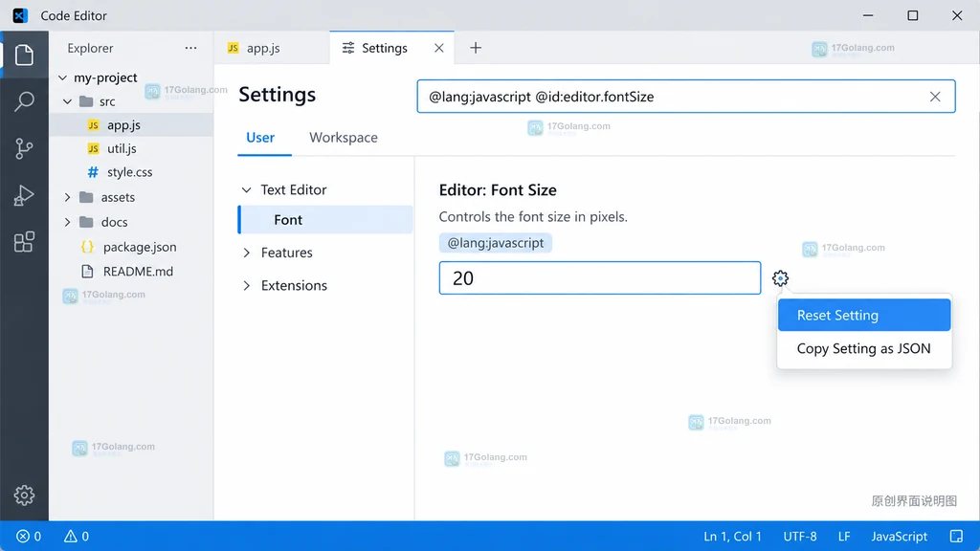Viewport: 980px width, 551px height.
Task: Open a new tab with plus button
Action: 476,48
